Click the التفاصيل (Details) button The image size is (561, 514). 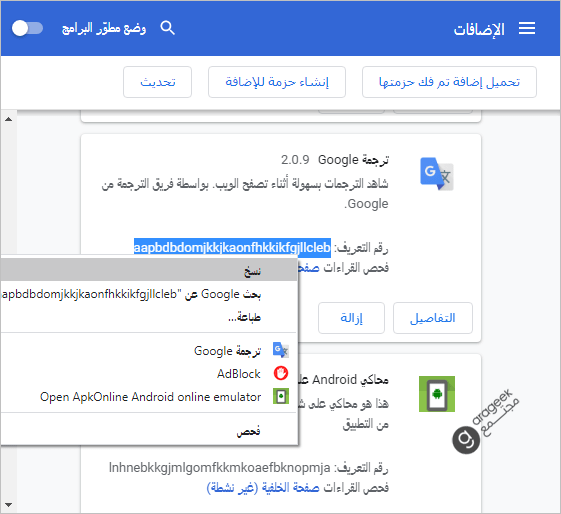pos(433,318)
